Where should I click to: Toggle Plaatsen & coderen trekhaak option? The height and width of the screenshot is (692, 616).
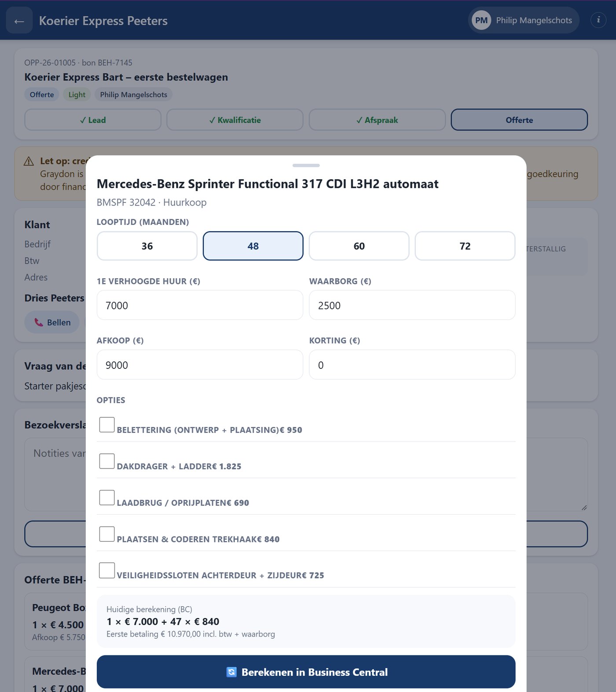pos(107,534)
